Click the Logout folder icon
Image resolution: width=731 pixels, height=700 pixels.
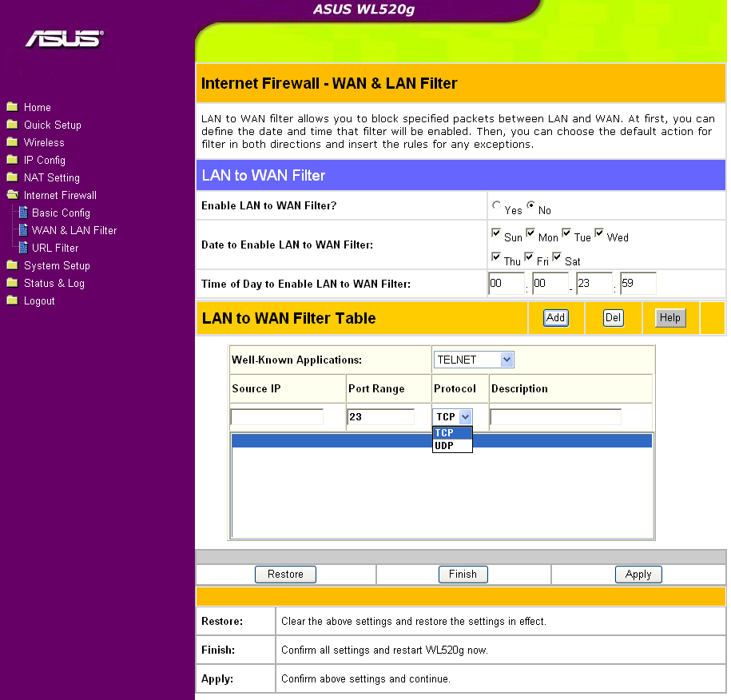pyautogui.click(x=13, y=300)
